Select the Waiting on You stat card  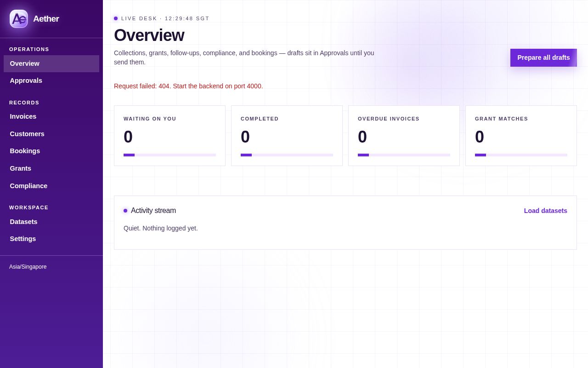pos(170,136)
